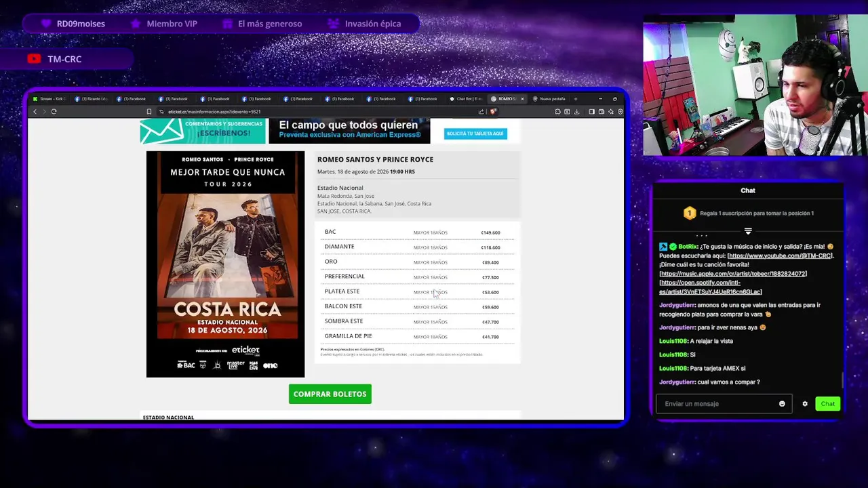Click the gift icon beside El más generoso
The image size is (868, 488).
227,24
